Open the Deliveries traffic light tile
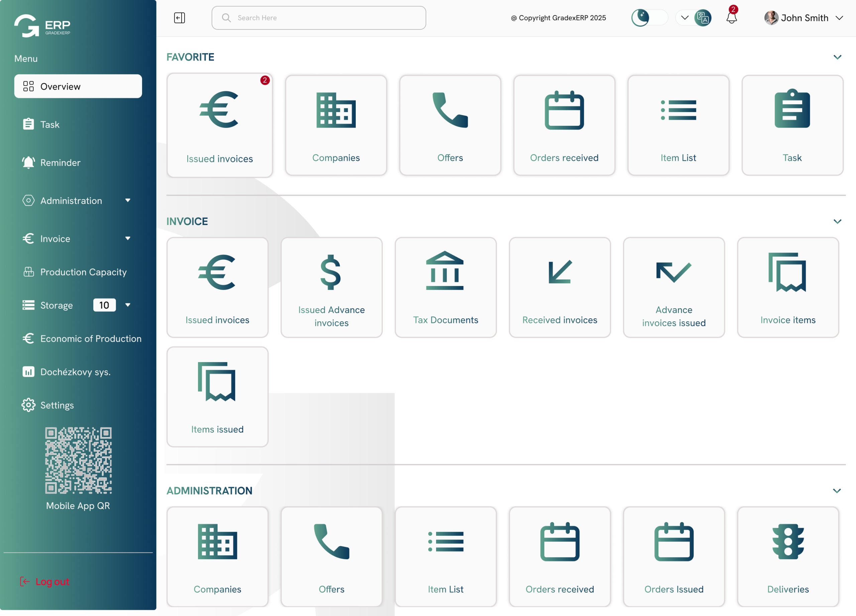 pyautogui.click(x=788, y=556)
